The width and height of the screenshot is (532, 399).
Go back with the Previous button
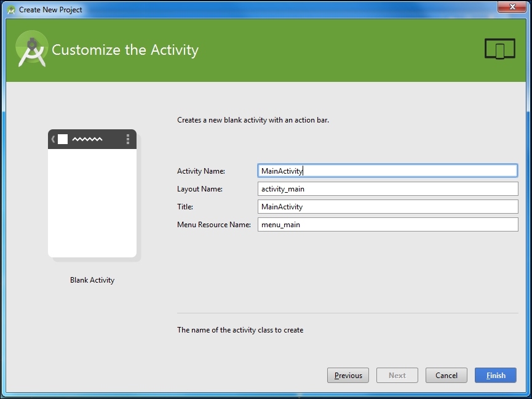(x=348, y=376)
